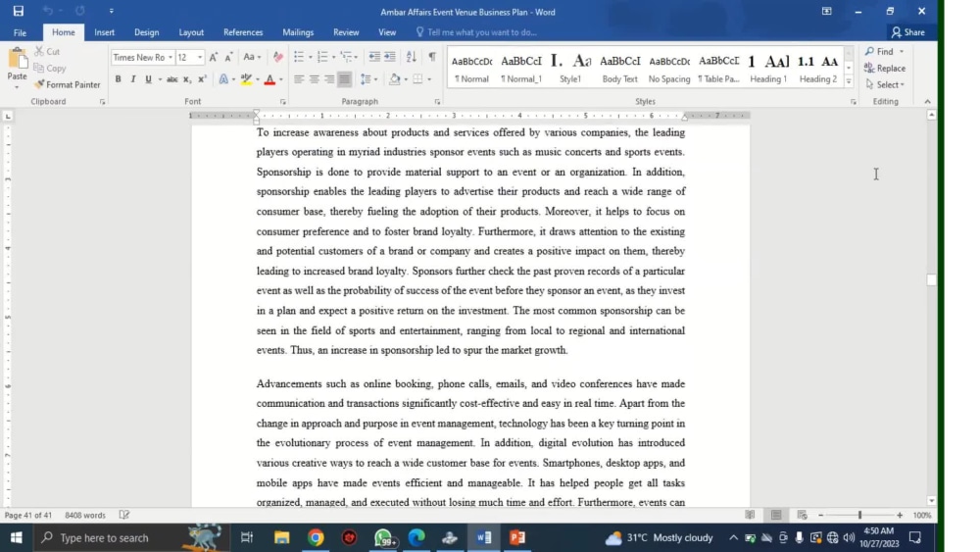Open the Select dropdown in Editing
Viewport: 980px width, 552px height.
coord(885,84)
